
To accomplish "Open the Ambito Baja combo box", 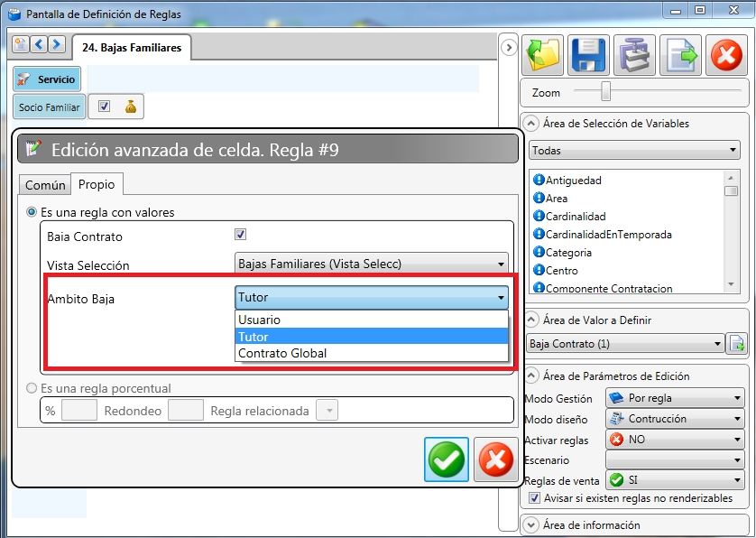I will [x=372, y=297].
